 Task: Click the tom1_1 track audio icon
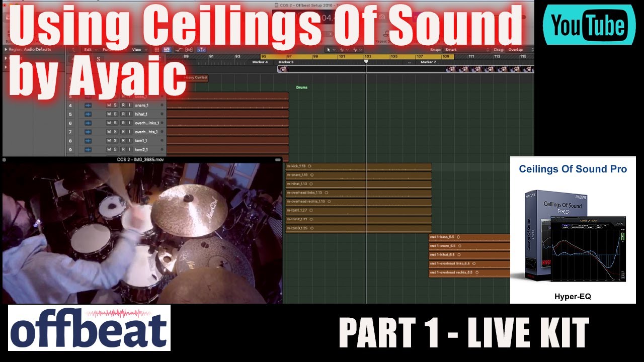88,141
